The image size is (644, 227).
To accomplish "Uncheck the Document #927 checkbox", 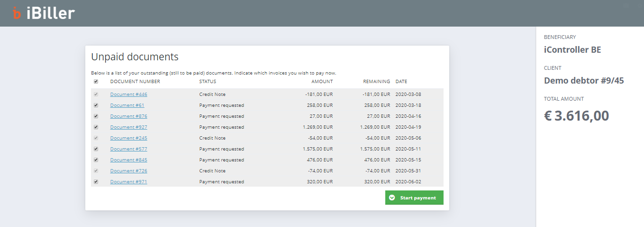I will (96, 127).
